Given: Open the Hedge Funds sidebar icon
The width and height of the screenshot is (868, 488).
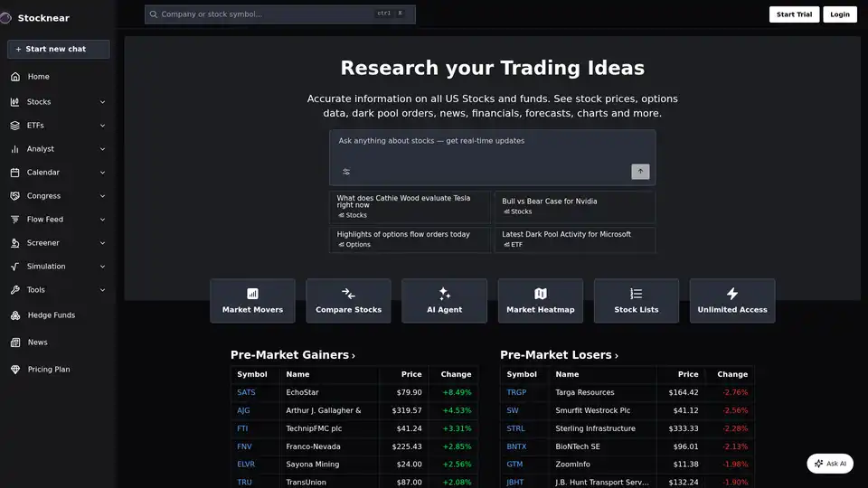Looking at the screenshot, I should [15, 315].
